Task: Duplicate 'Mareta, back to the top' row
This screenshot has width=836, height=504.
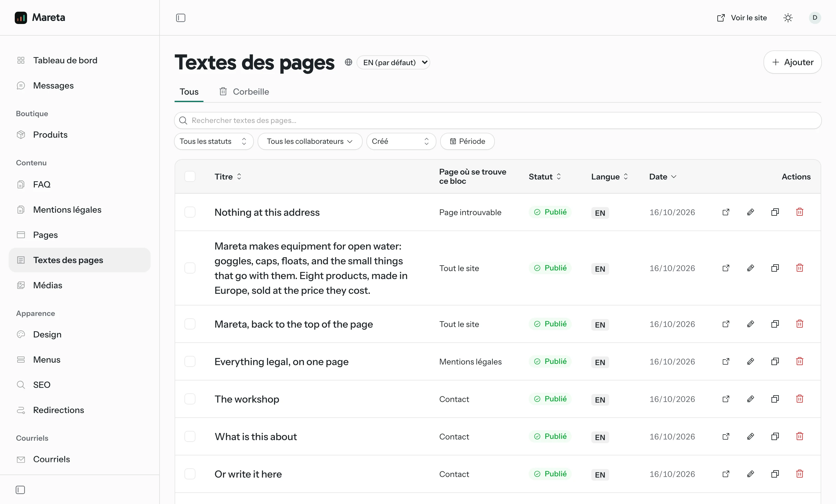Action: [x=775, y=324]
